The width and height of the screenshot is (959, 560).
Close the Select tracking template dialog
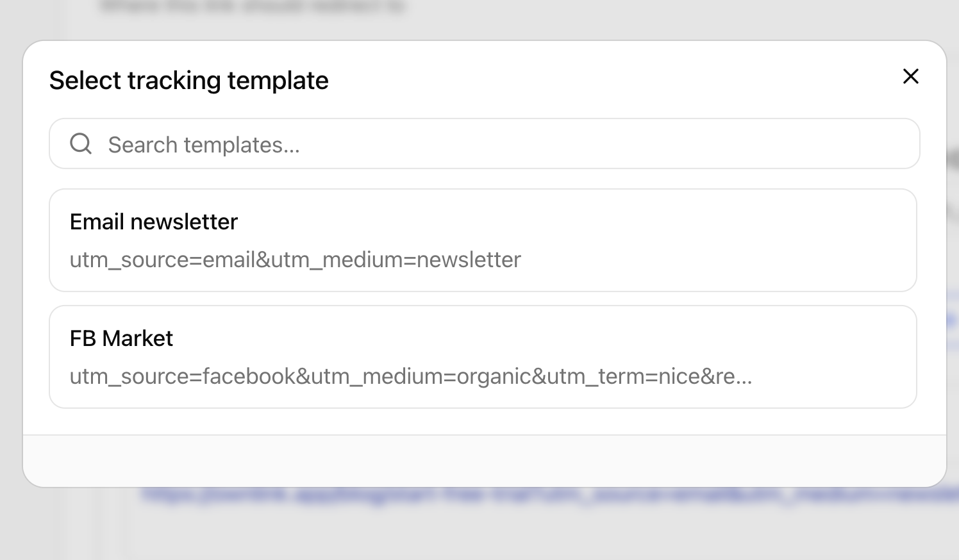point(910,76)
